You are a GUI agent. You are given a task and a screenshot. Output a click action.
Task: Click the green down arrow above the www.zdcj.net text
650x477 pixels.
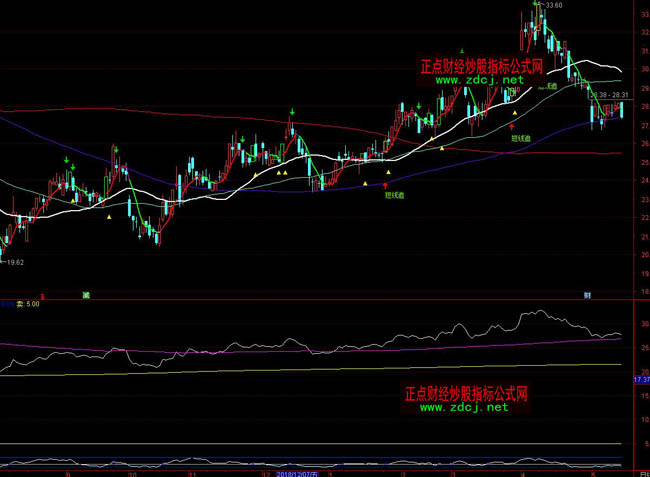coord(461,51)
